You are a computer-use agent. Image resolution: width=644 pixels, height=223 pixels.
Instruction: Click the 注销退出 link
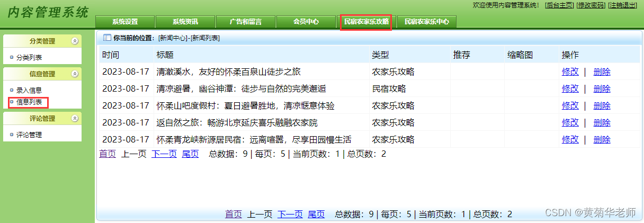[x=623, y=5]
